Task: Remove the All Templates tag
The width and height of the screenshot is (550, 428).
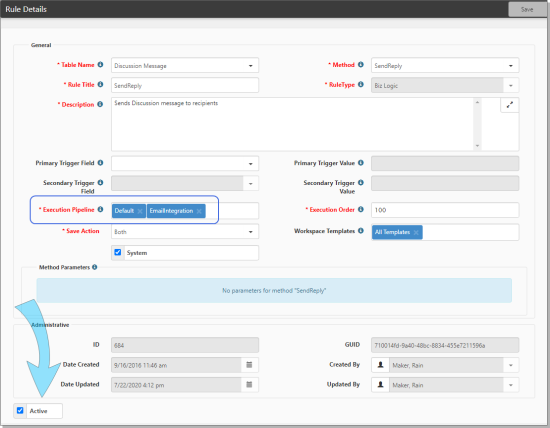Action: point(416,233)
